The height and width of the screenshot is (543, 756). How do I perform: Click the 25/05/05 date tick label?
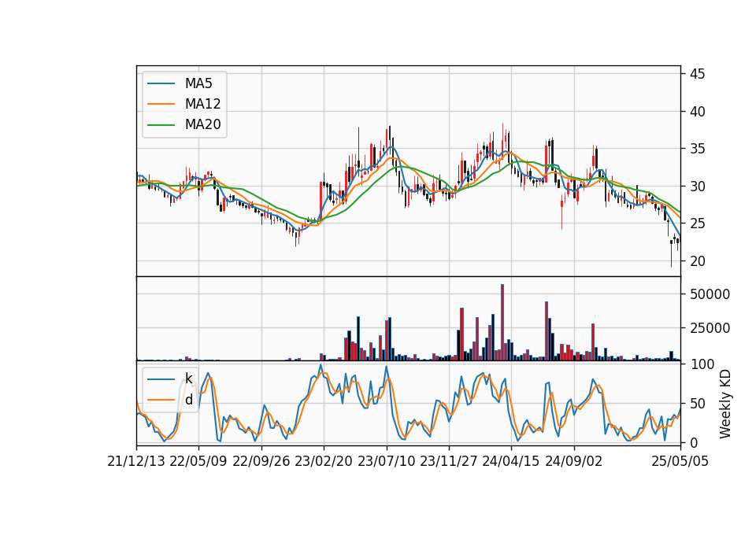pyautogui.click(x=680, y=461)
